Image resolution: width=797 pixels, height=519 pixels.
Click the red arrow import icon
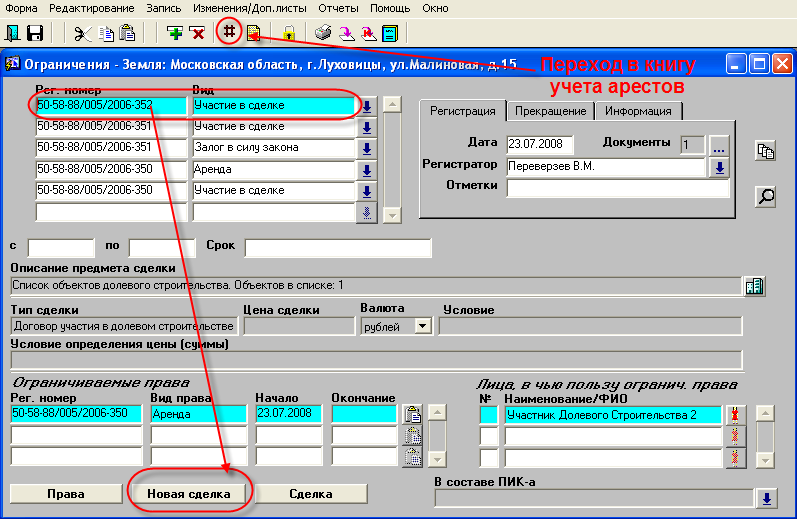[x=369, y=34]
